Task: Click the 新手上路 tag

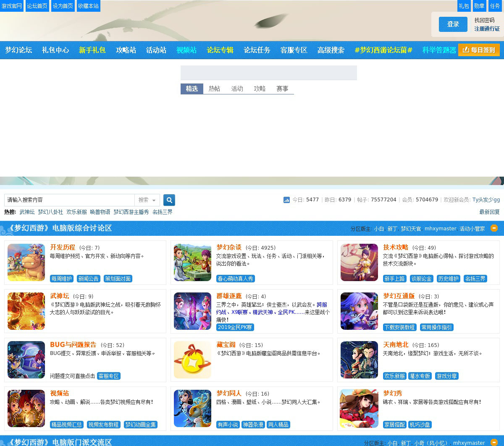Action: click(395, 279)
